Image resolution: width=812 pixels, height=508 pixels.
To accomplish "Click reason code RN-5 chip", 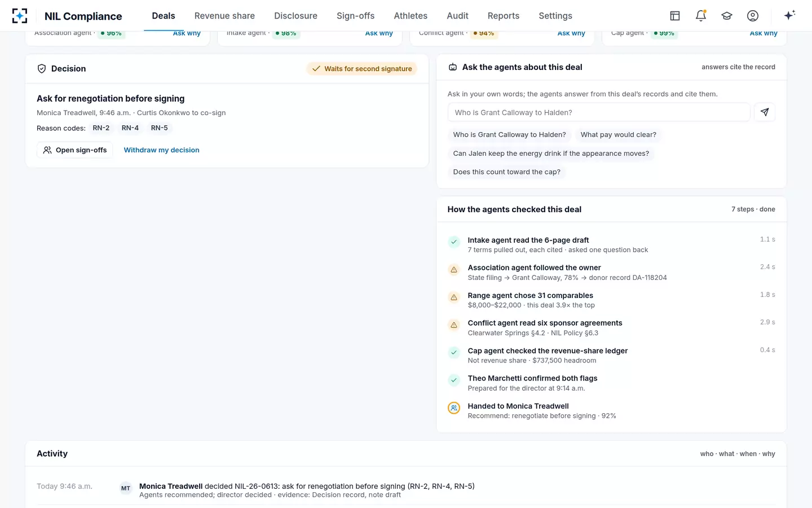I will 160,128.
